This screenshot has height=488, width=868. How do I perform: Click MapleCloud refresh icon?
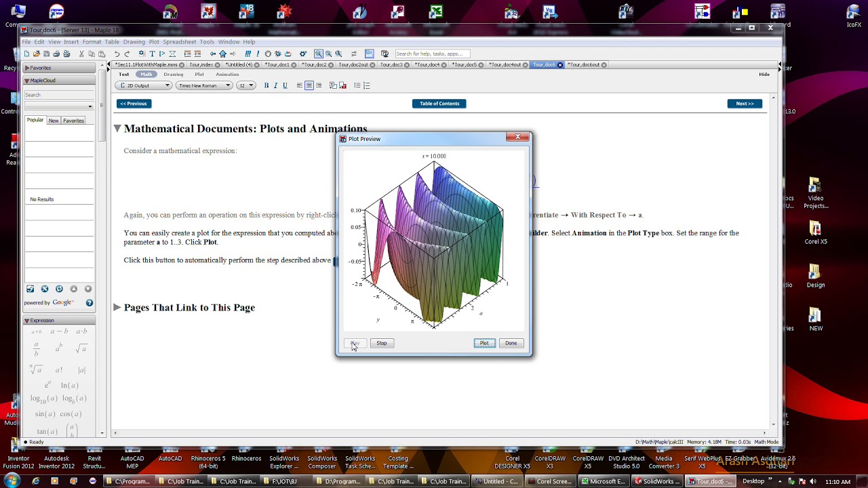59,289
